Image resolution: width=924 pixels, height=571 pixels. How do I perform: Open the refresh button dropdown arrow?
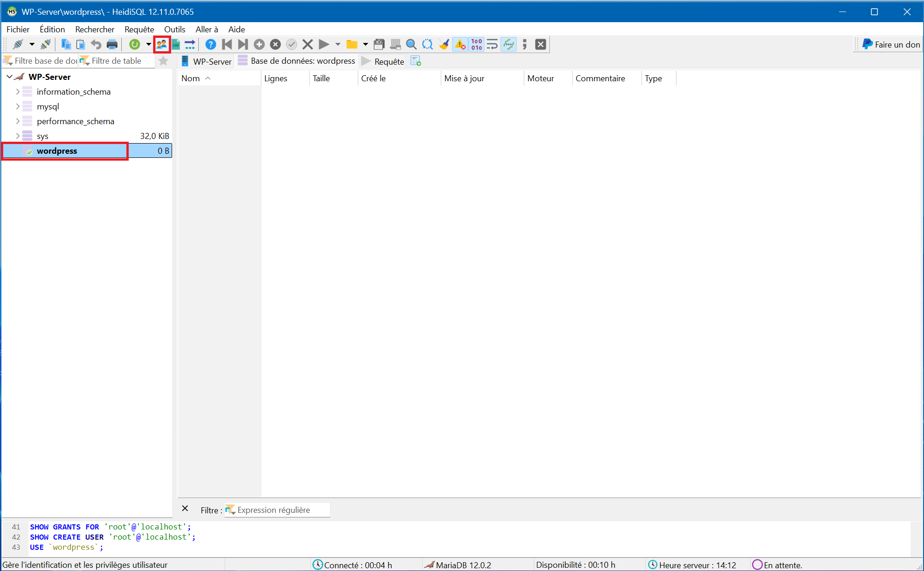click(x=149, y=44)
